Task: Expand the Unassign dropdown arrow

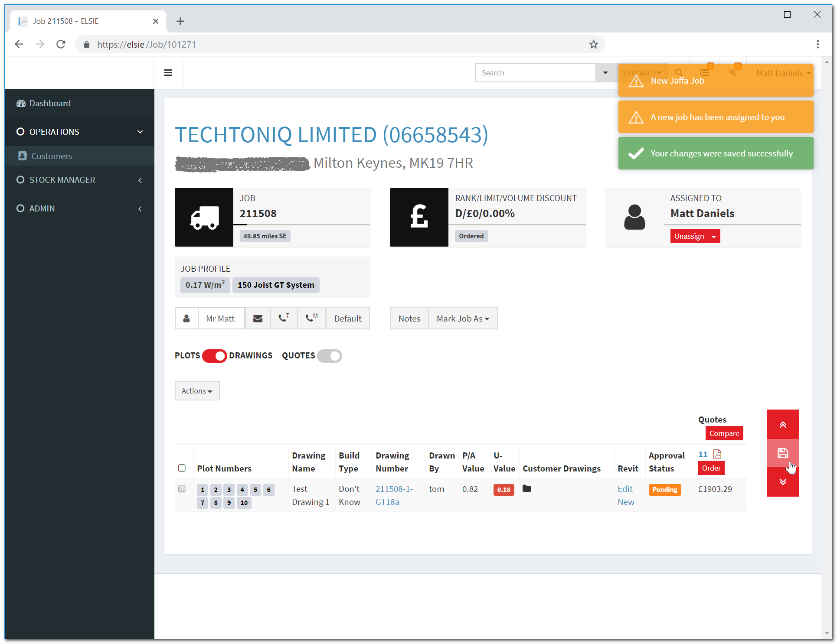Action: pos(713,236)
